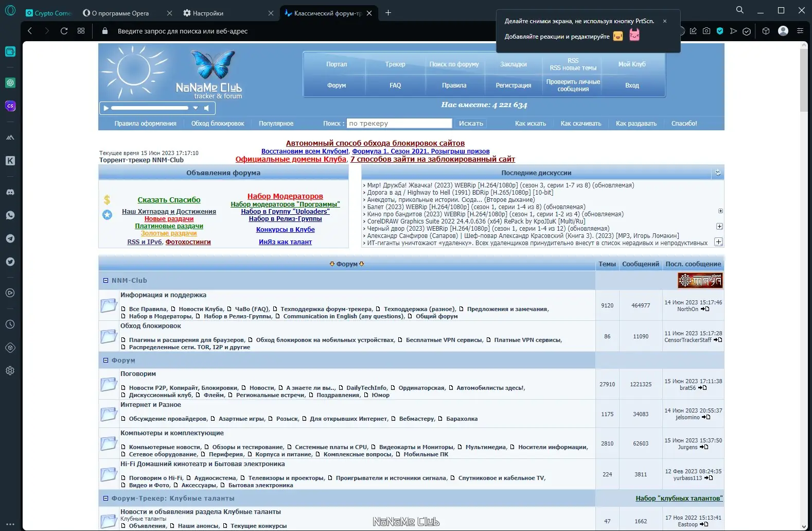
Task: Open Трекер in site navigation
Action: coord(395,64)
